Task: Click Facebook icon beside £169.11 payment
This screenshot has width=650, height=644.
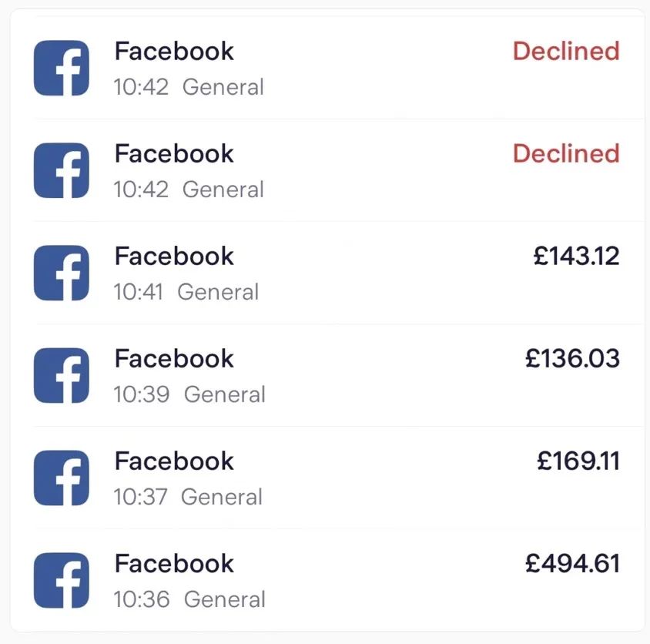Action: [62, 478]
